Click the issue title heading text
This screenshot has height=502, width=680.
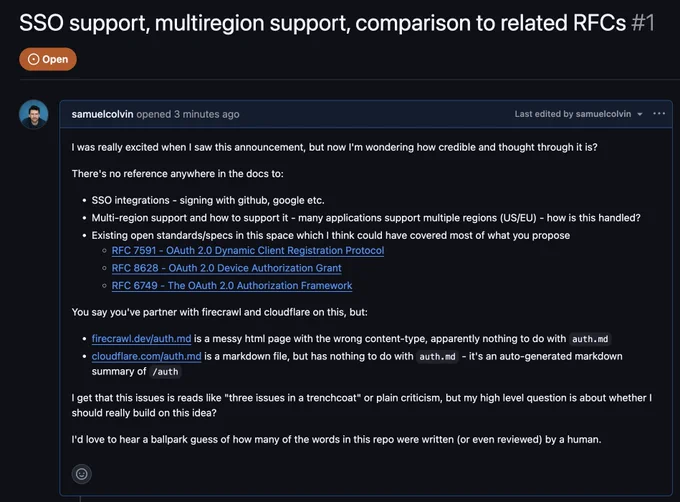click(322, 23)
